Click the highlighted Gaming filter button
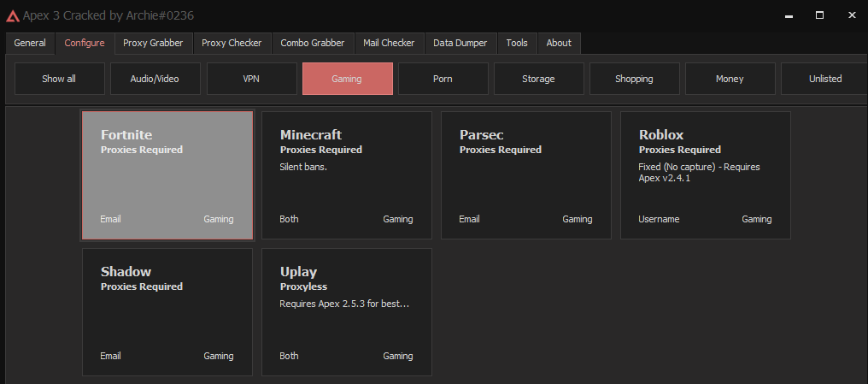Image resolution: width=868 pixels, height=384 pixels. pyautogui.click(x=347, y=79)
